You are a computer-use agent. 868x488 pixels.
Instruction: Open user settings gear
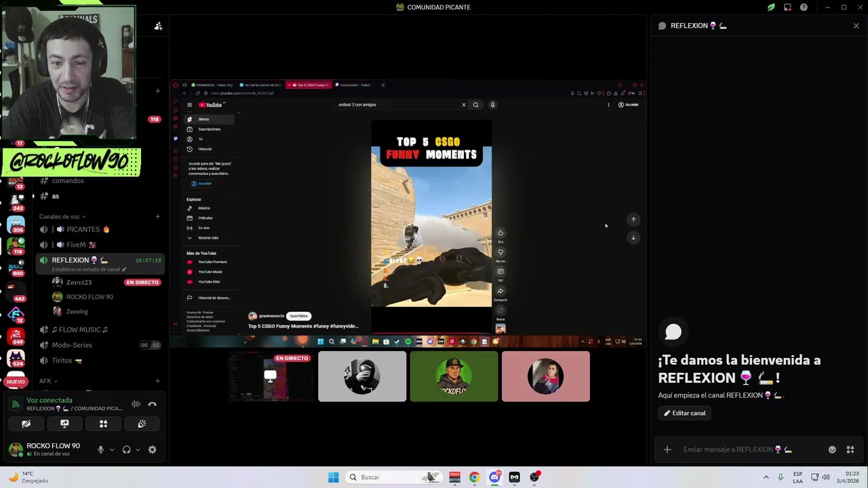152,449
